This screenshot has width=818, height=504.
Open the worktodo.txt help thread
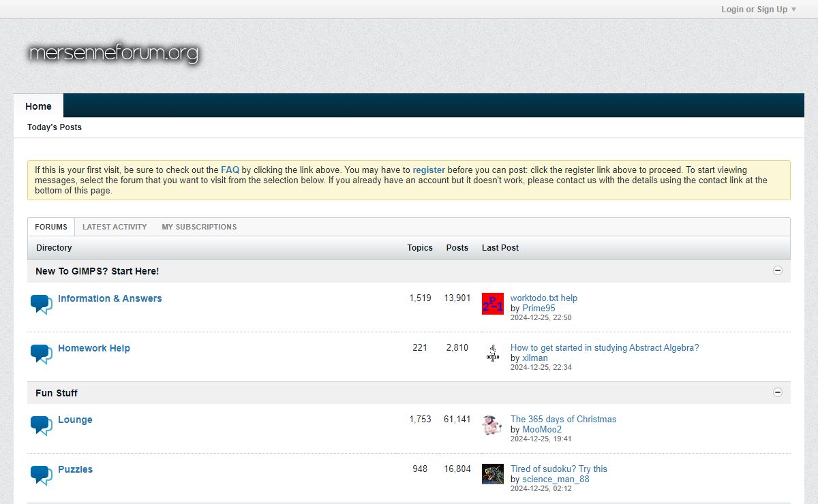pyautogui.click(x=543, y=298)
